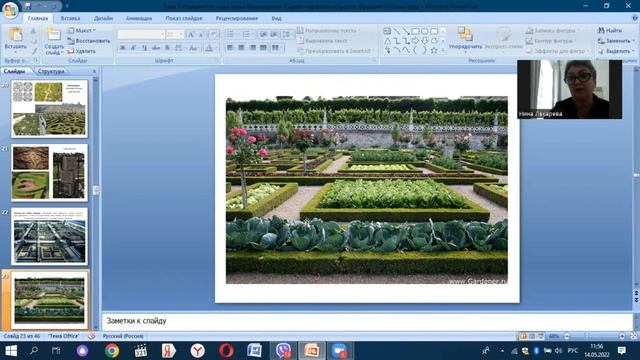Toggle text shadow S formatting
The height and width of the screenshot is (360, 640).
click(167, 48)
